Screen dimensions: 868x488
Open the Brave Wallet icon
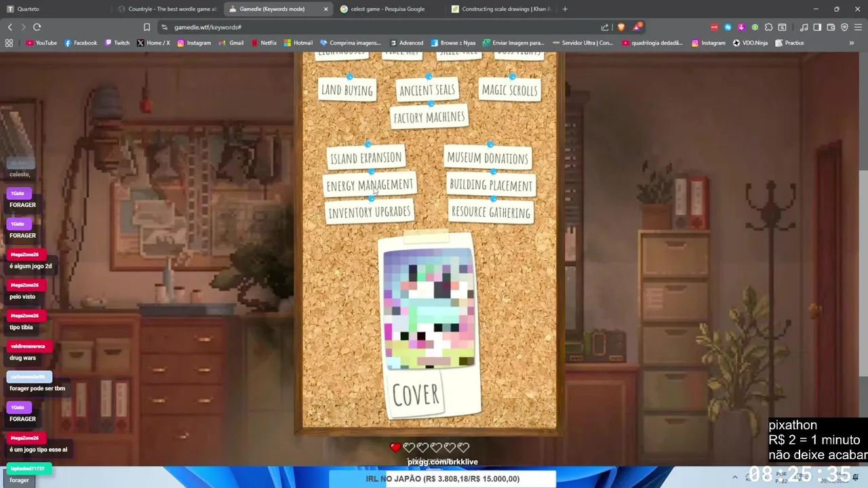[831, 27]
